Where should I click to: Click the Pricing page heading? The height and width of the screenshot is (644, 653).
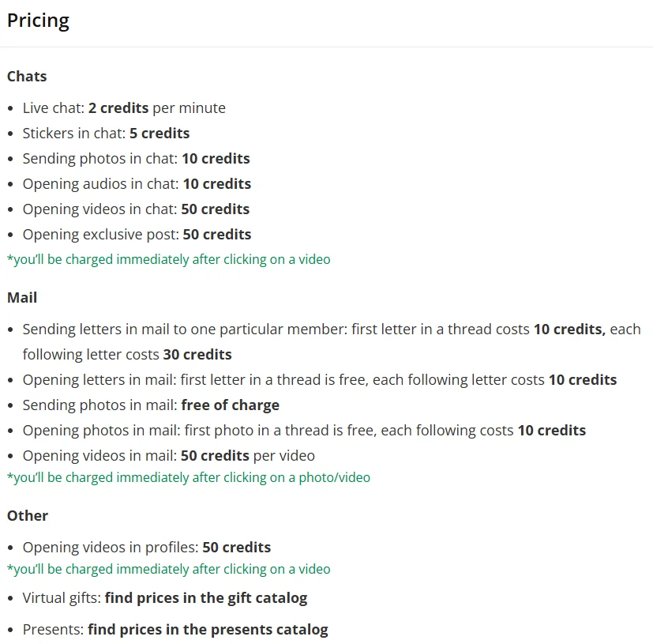[38, 21]
